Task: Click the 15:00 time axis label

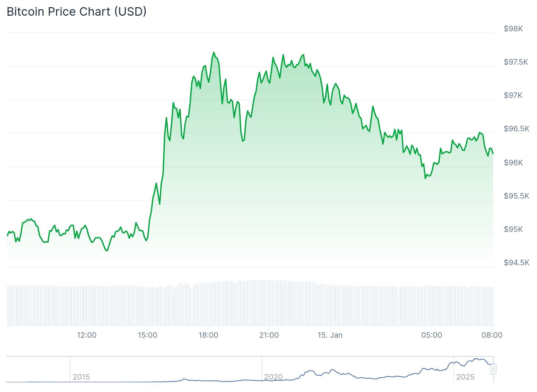Action: coord(147,335)
